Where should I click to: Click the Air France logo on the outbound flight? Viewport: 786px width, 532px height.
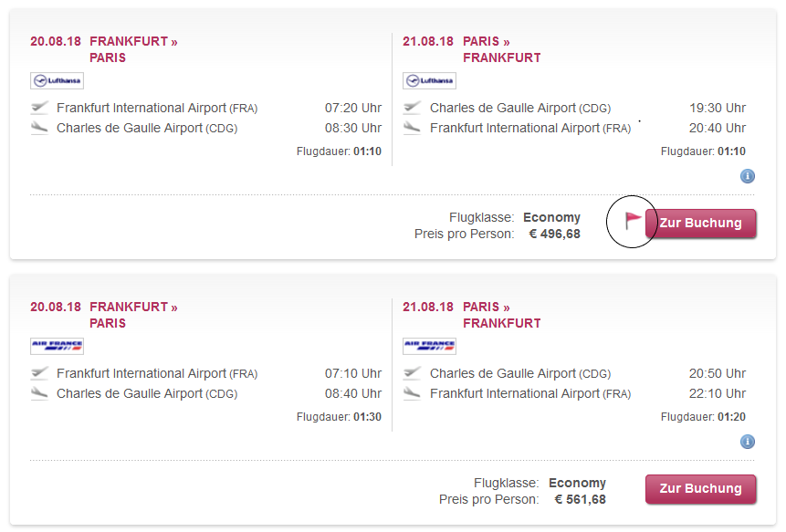[57, 347]
